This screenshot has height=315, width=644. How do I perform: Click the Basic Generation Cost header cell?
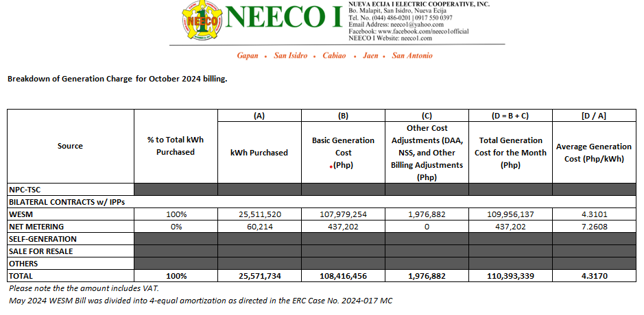343,152
